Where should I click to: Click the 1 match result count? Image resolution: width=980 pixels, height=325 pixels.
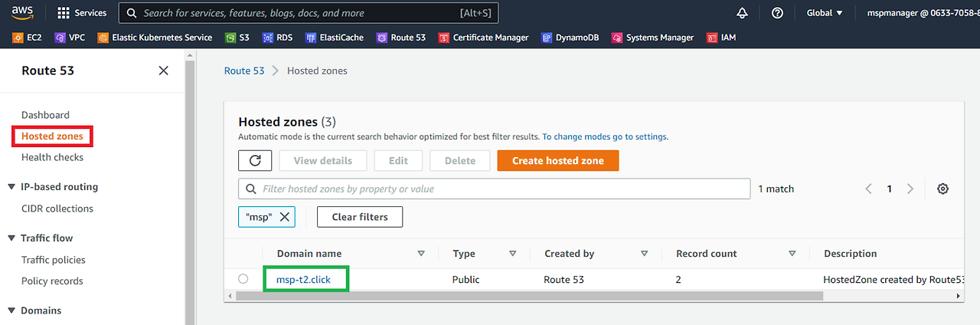[776, 189]
